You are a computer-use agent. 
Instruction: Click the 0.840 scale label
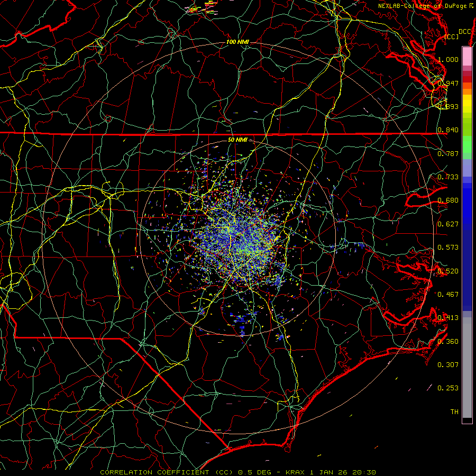point(448,130)
